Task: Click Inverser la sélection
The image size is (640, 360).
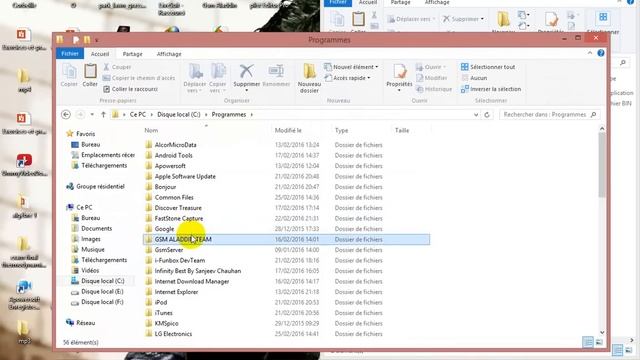Action: 491,89
